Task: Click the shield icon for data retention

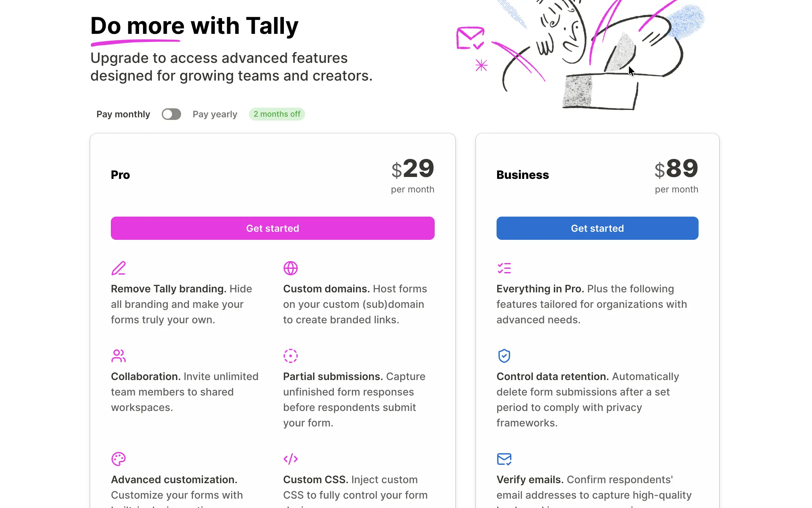Action: 504,356
